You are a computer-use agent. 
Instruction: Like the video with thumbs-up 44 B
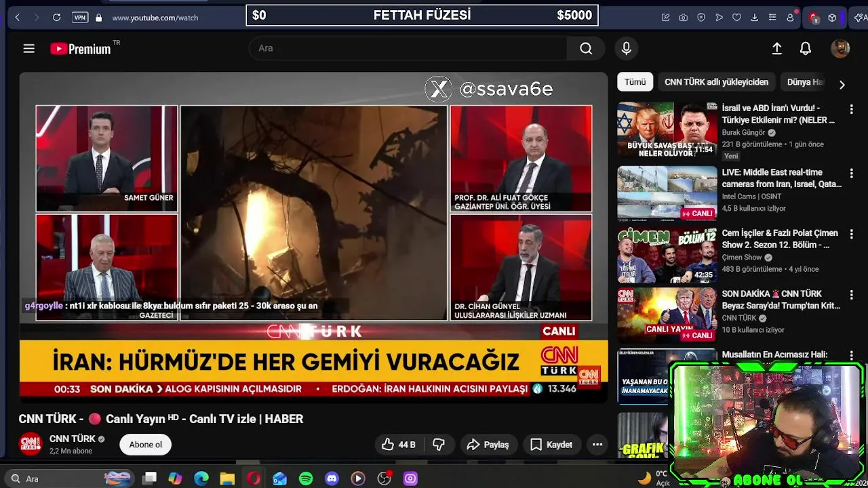coord(397,445)
